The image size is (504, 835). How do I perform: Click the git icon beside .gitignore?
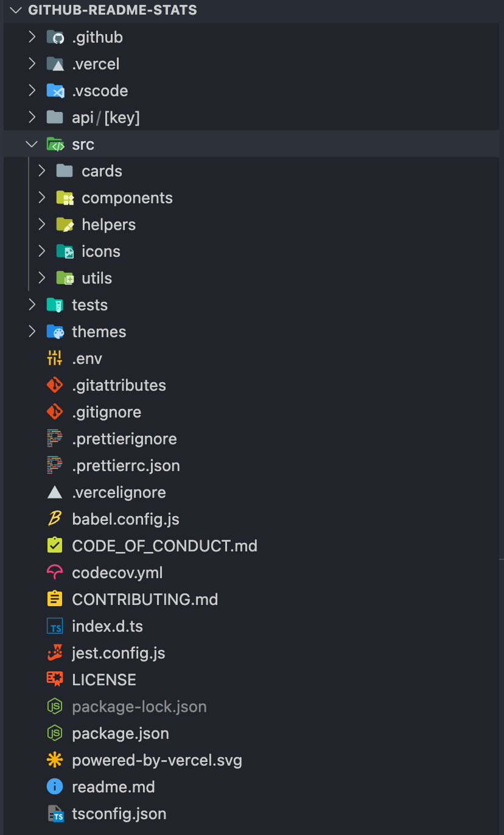(55, 412)
